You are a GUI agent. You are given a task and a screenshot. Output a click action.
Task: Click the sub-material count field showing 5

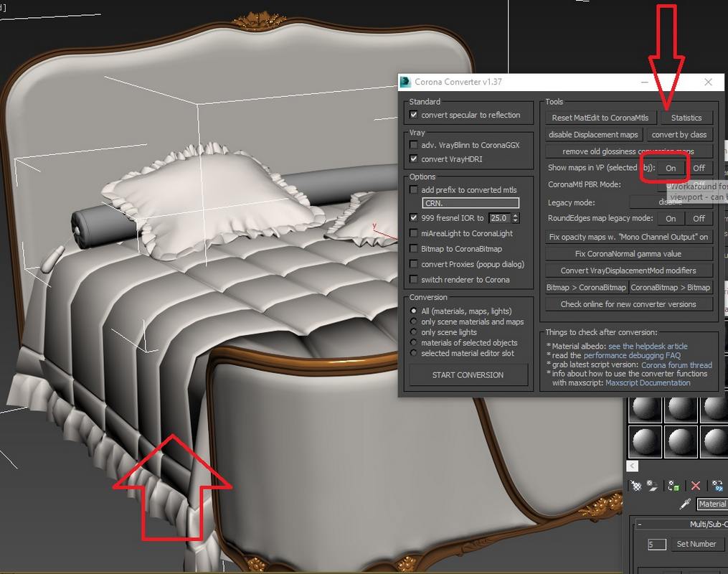[657, 545]
